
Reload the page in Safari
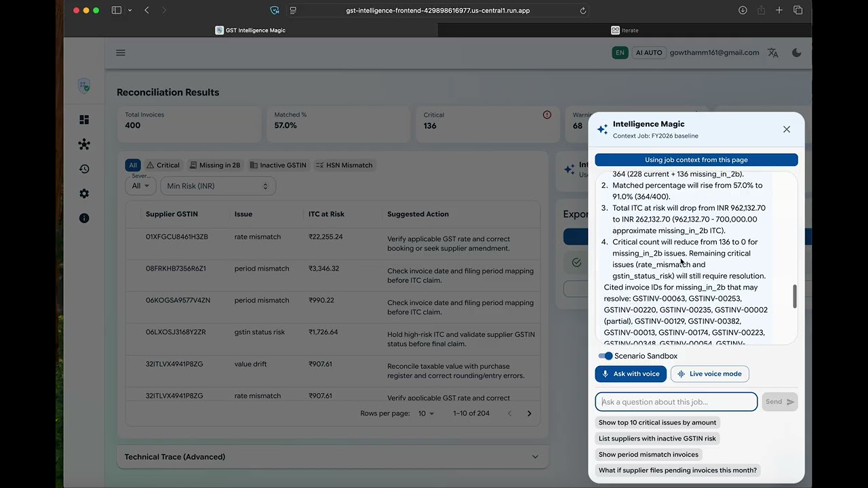tap(583, 11)
